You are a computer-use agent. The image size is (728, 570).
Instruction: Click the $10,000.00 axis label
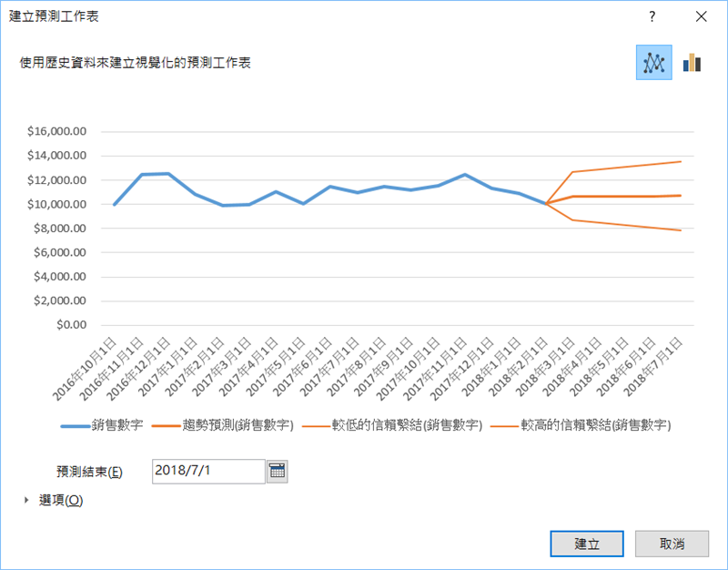pos(56,204)
